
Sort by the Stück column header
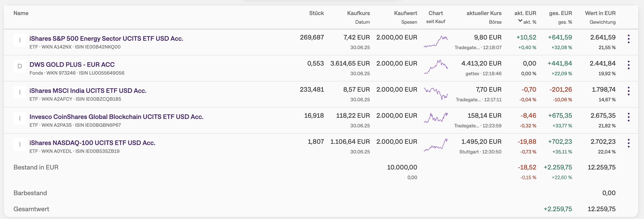317,13
